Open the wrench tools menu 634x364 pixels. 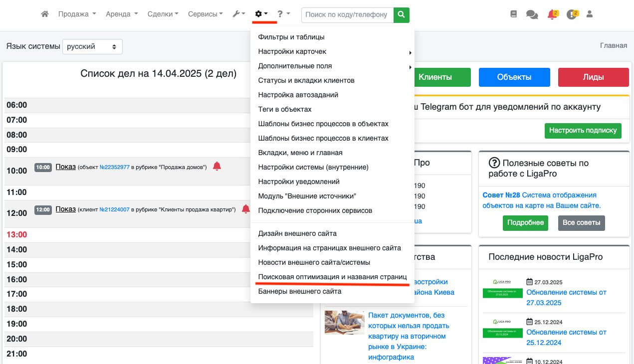238,14
